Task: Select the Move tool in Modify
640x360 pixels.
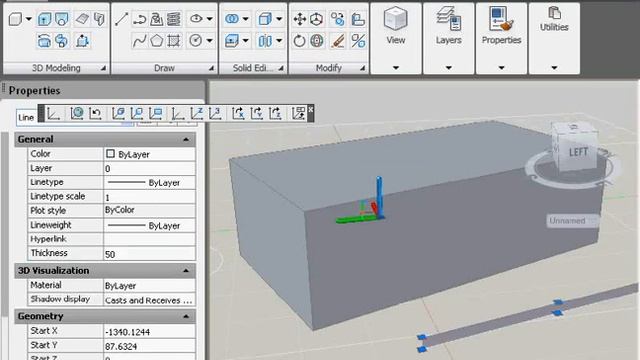Action: [x=300, y=19]
